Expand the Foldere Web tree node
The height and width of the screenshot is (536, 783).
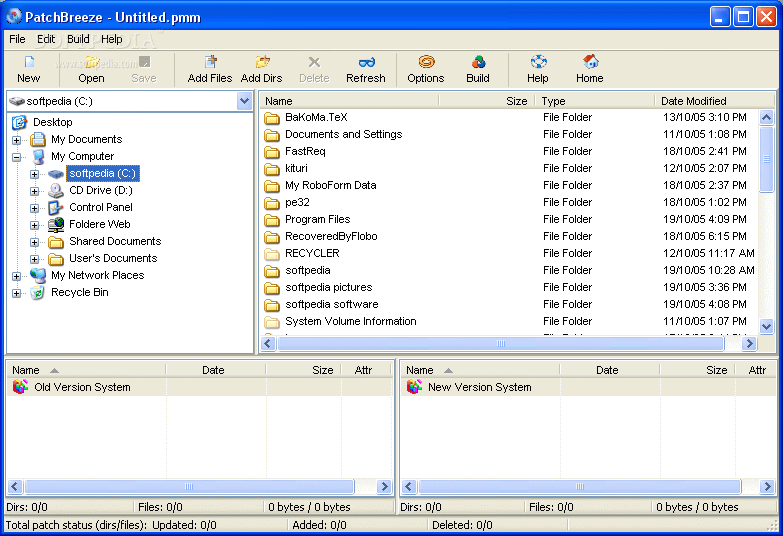(x=34, y=225)
